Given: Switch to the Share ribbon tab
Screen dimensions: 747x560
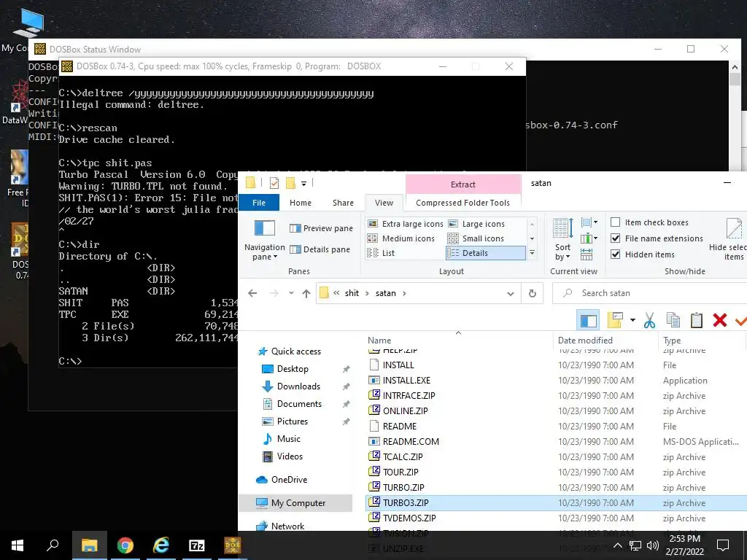Looking at the screenshot, I should pyautogui.click(x=343, y=203).
